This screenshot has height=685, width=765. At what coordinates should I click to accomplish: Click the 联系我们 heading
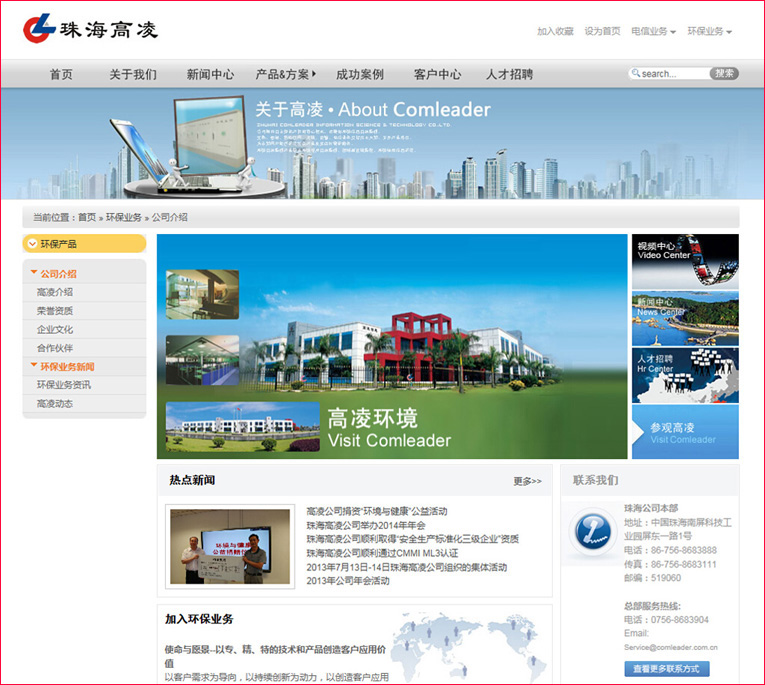click(596, 480)
